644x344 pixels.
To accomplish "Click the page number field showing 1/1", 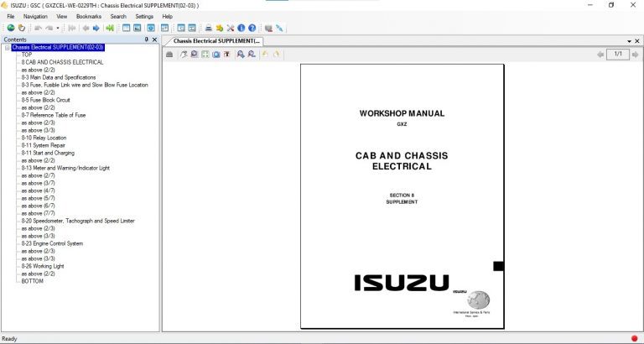I will (x=618, y=54).
